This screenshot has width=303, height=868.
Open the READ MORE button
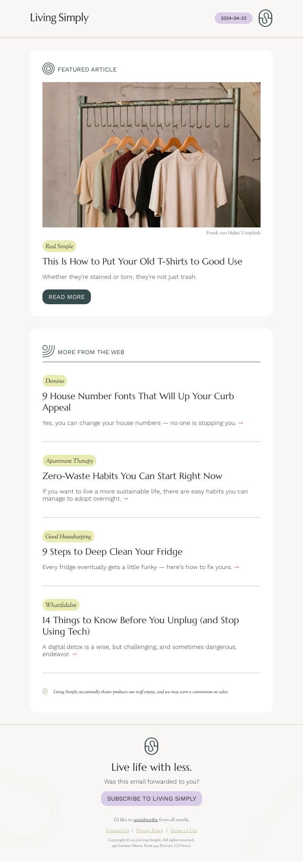tap(67, 297)
